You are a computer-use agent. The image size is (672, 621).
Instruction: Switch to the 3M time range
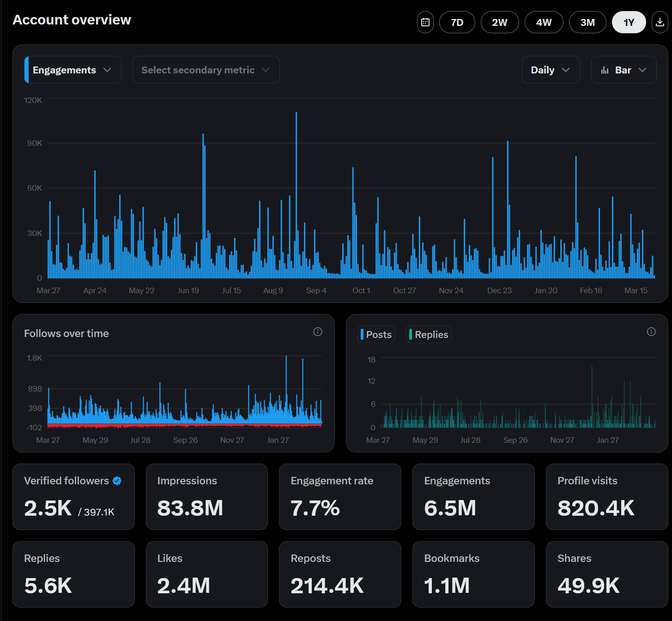[587, 22]
